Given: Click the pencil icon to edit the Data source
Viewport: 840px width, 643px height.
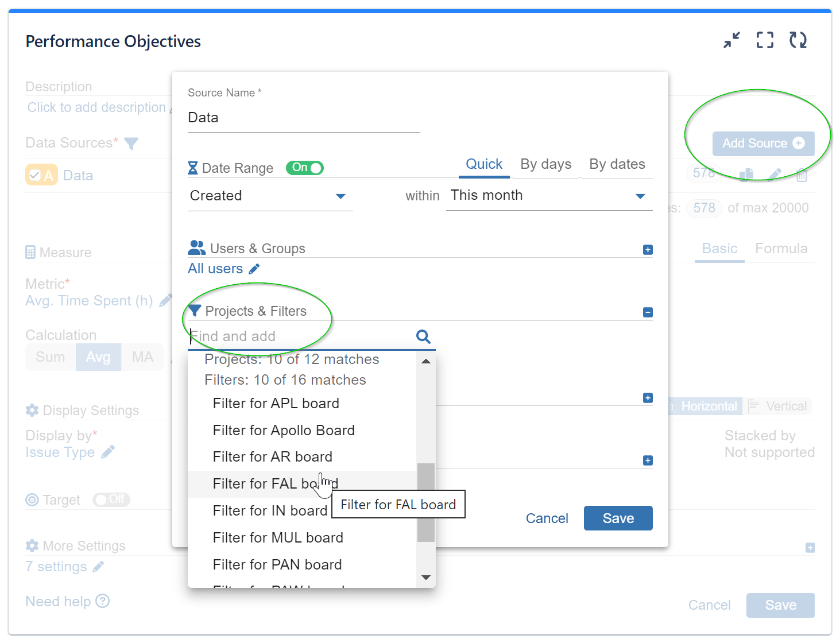Looking at the screenshot, I should [775, 174].
